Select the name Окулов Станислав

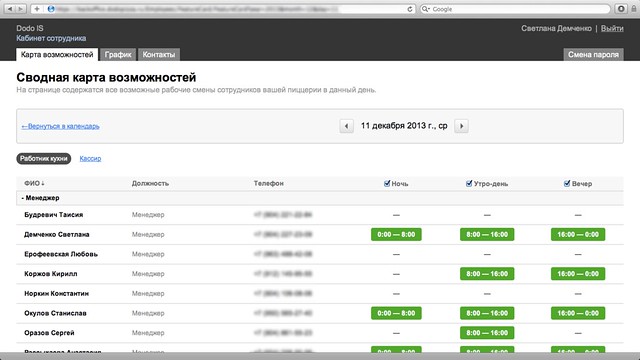(x=55, y=313)
